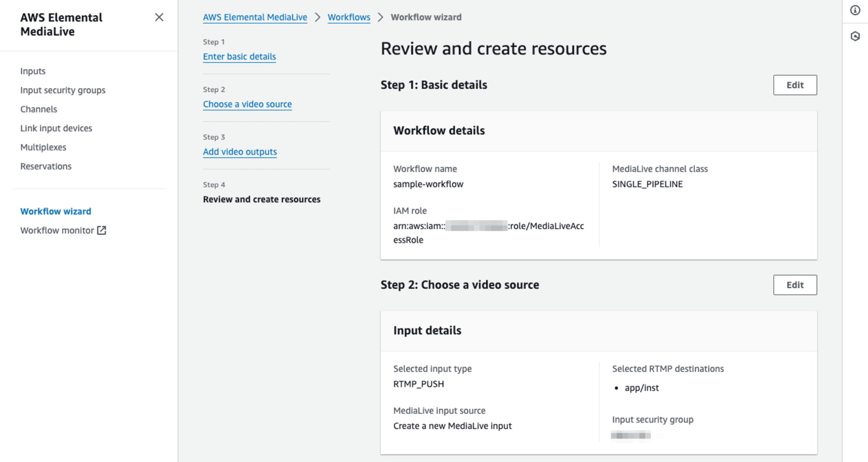Click the hexagon settings icon below info
This screenshot has width=868, height=462.
point(855,36)
